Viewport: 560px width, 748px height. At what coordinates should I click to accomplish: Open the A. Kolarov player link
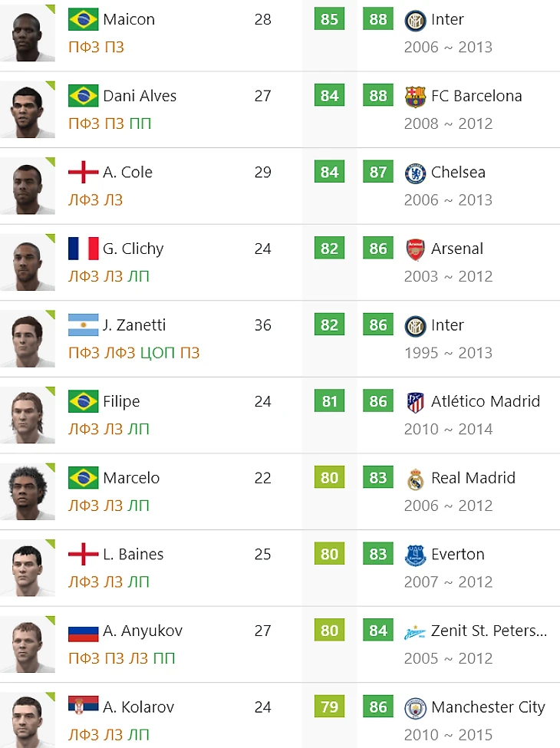[x=138, y=707]
